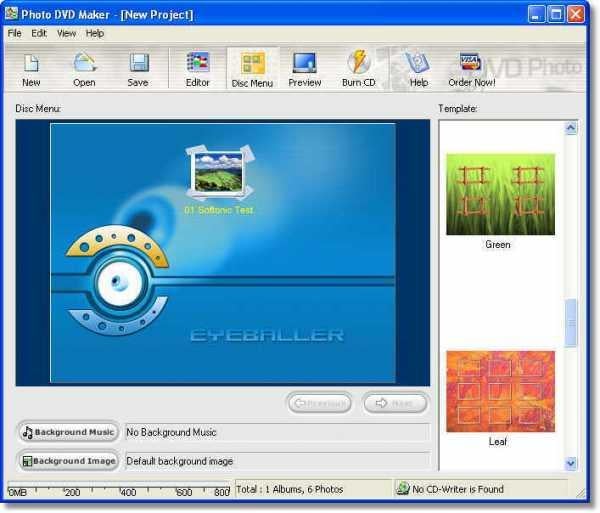This screenshot has width=600, height=513.
Task: Click the New project toolbar icon
Action: tap(31, 63)
